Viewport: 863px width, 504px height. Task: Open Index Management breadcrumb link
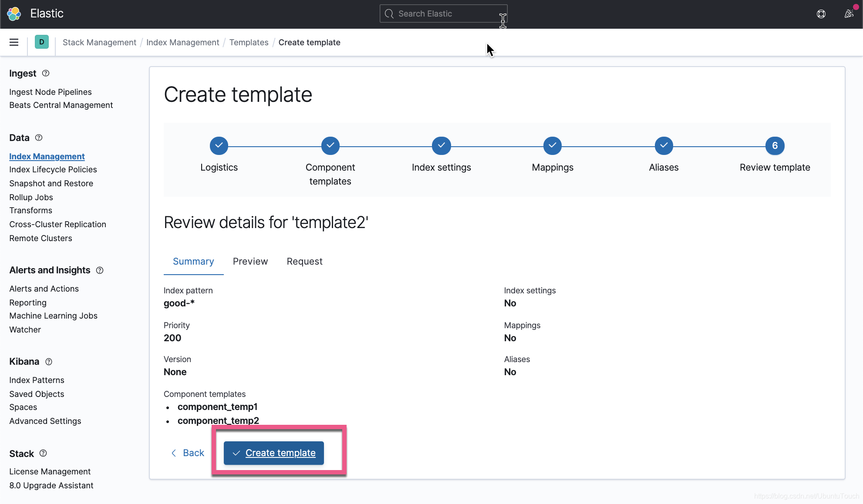[183, 42]
